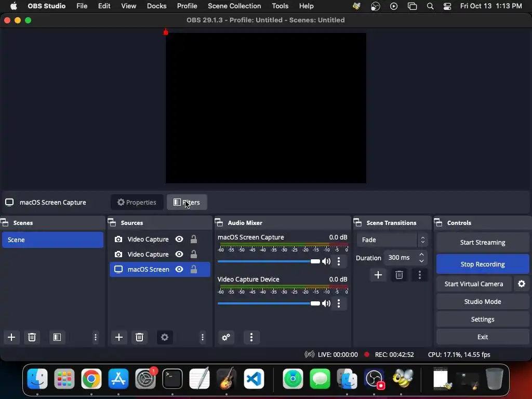Viewport: 532px width, 399px height.
Task: Open the Scene Collection menu
Action: 234,6
